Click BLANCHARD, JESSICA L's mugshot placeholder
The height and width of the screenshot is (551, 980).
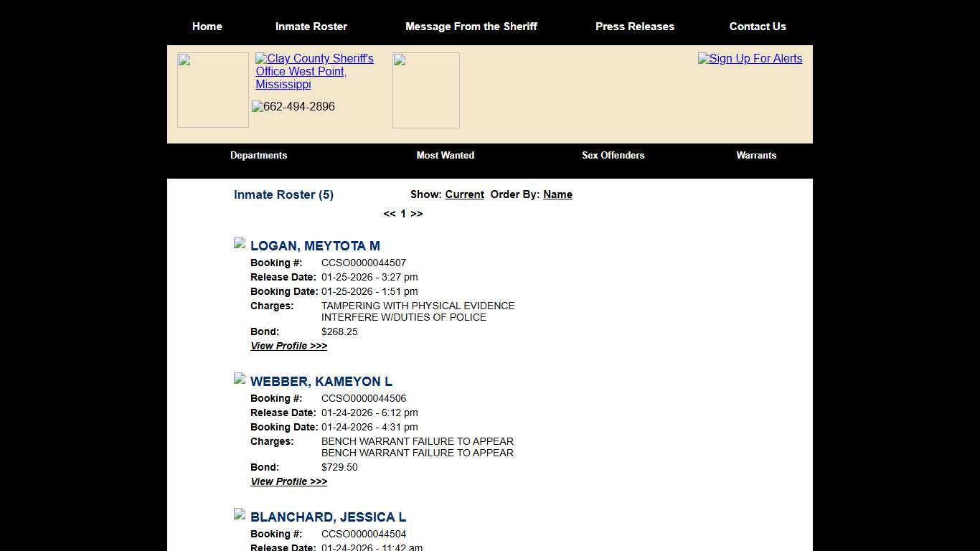[239, 514]
